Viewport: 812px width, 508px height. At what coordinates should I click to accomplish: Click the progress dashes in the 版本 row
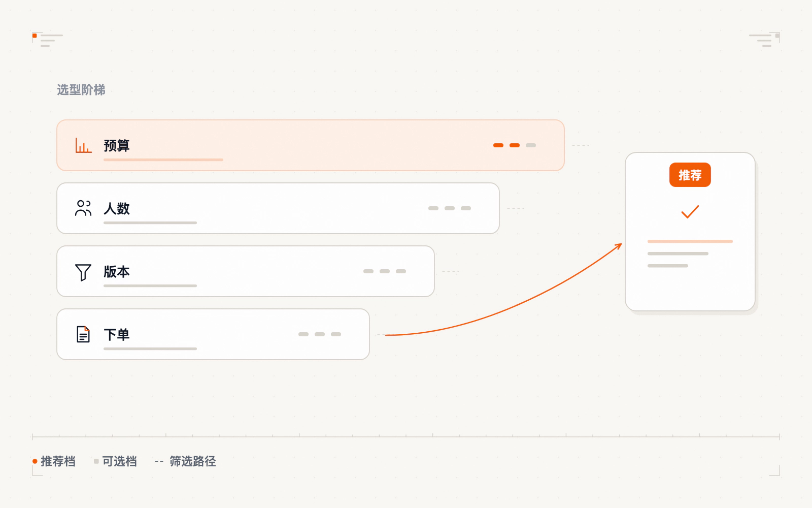click(385, 271)
